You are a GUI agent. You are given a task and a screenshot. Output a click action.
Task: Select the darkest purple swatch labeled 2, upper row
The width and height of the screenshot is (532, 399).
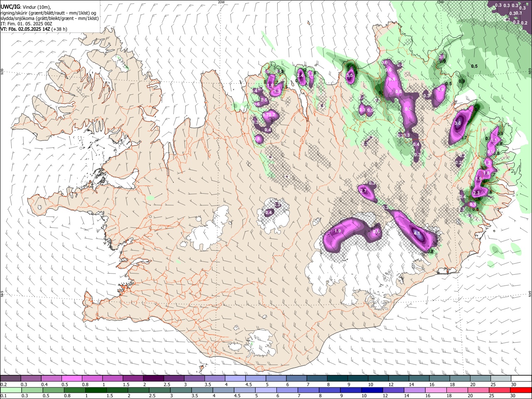point(153,378)
